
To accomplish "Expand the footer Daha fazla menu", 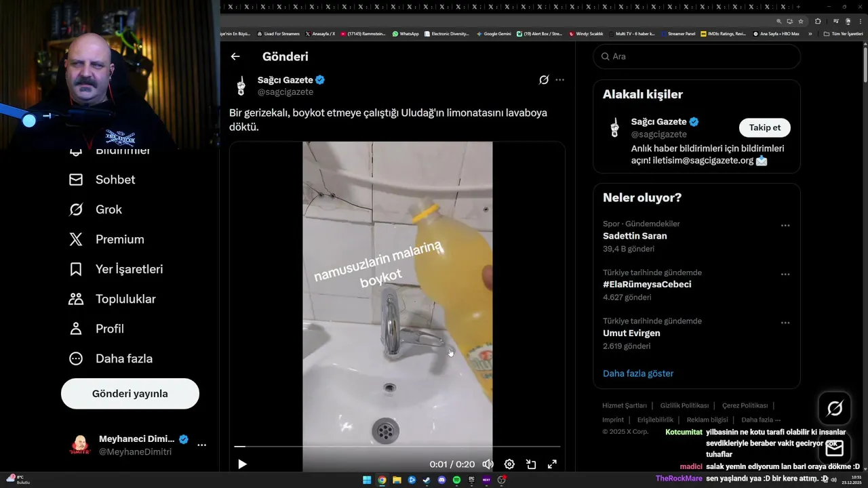I will pos(761,420).
